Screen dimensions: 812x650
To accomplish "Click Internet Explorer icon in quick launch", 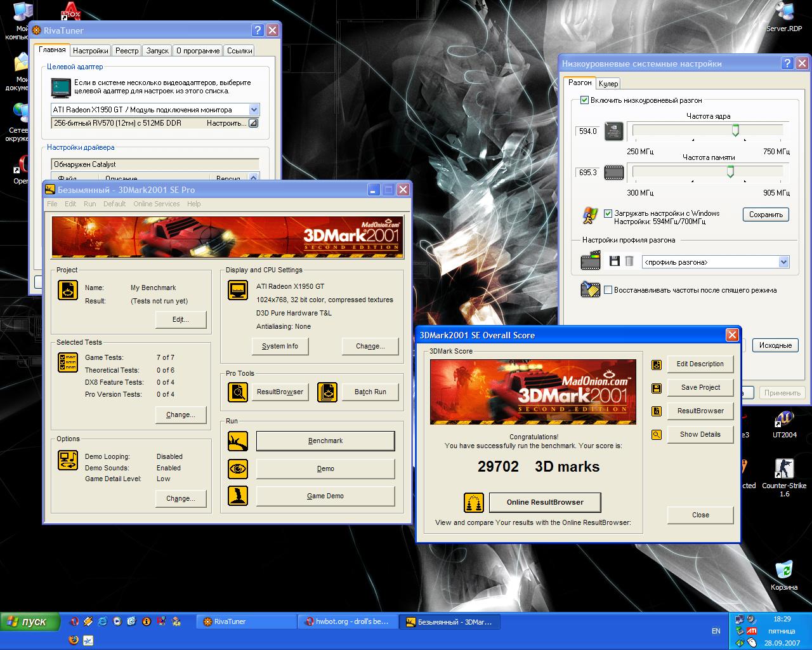I will (x=102, y=621).
